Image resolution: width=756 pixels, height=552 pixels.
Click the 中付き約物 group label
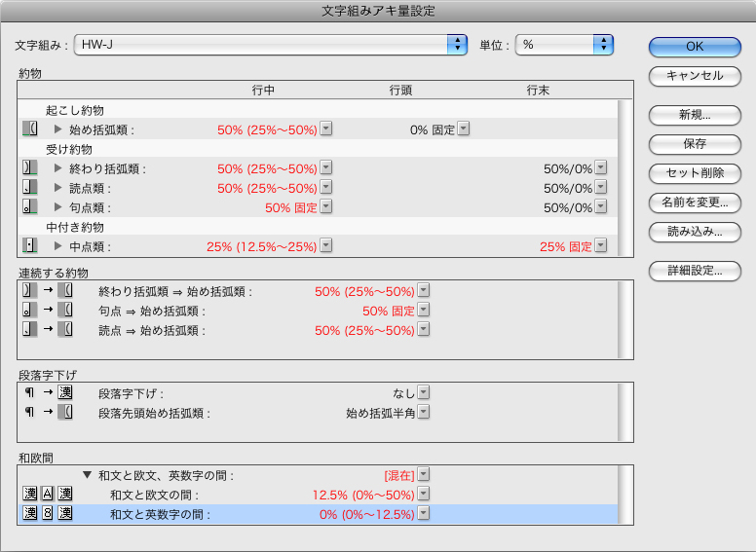click(75, 228)
